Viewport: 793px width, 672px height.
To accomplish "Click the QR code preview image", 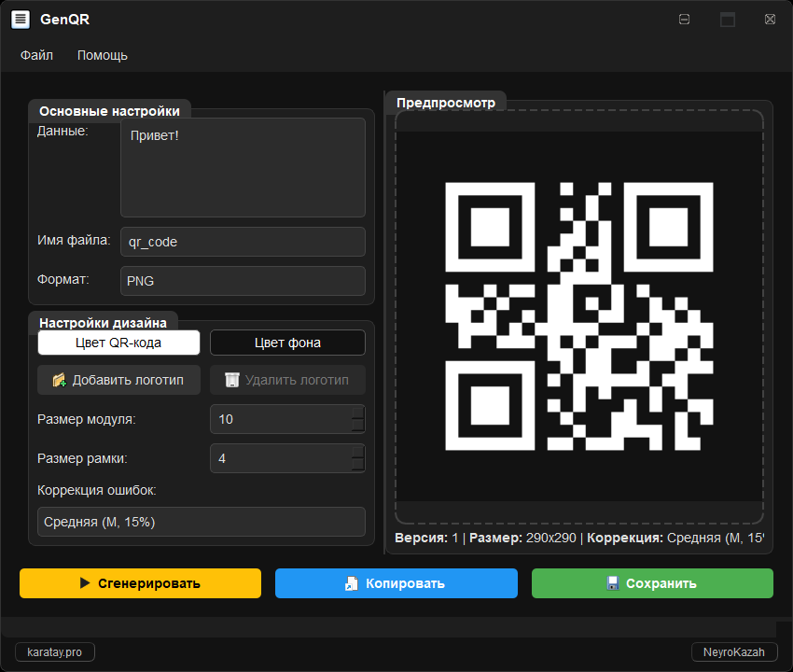I will point(579,316).
